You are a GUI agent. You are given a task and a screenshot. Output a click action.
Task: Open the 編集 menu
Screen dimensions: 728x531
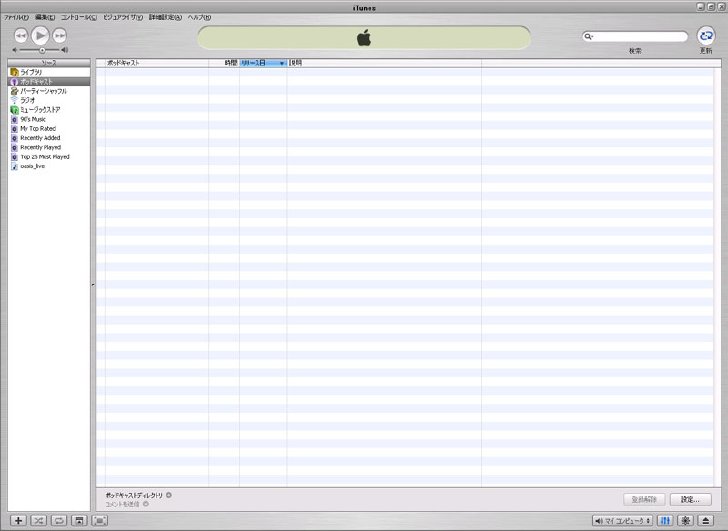45,17
